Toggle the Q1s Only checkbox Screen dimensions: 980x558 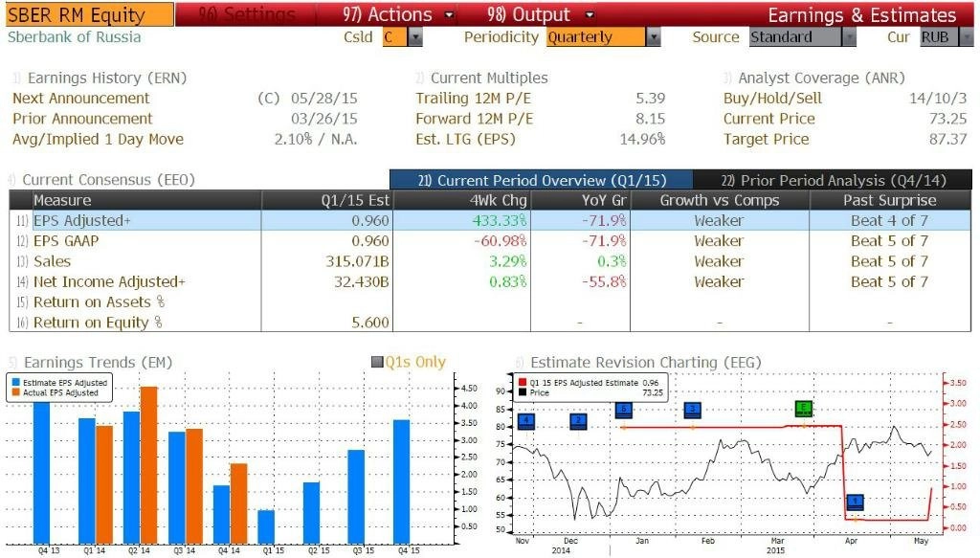click(x=377, y=362)
